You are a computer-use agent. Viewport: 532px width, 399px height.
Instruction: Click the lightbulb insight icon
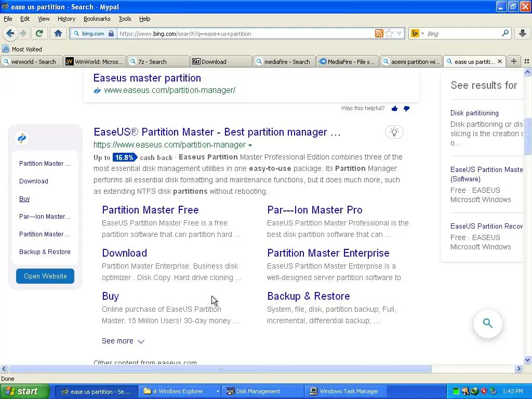[394, 132]
